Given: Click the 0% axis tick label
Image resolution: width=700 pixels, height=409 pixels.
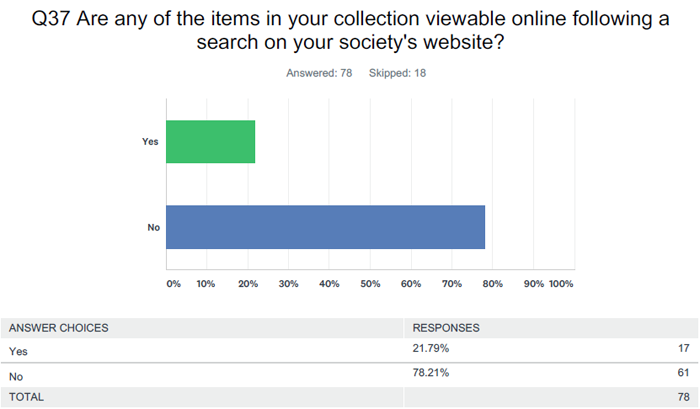Looking at the screenshot, I should (x=174, y=284).
